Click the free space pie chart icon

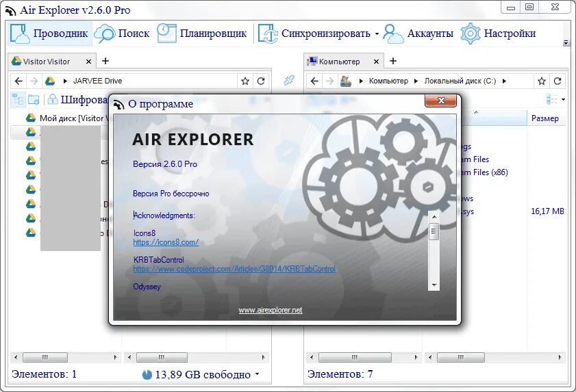click(147, 374)
